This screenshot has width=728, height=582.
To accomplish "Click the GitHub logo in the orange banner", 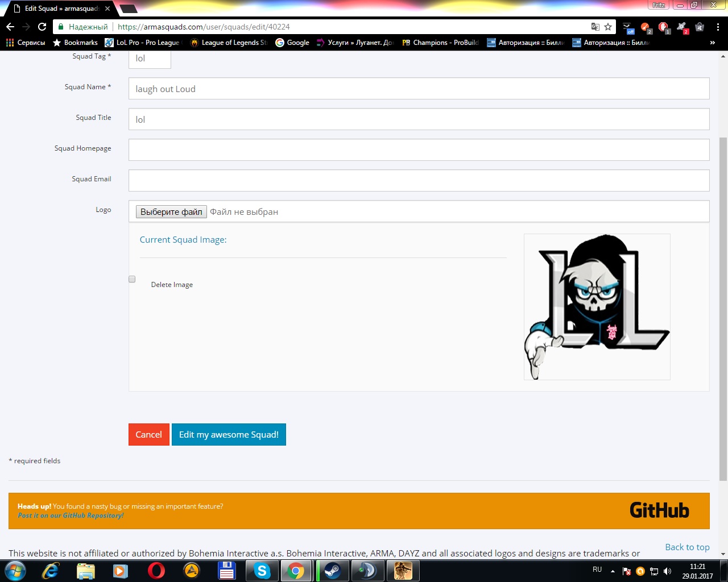I will coord(659,510).
